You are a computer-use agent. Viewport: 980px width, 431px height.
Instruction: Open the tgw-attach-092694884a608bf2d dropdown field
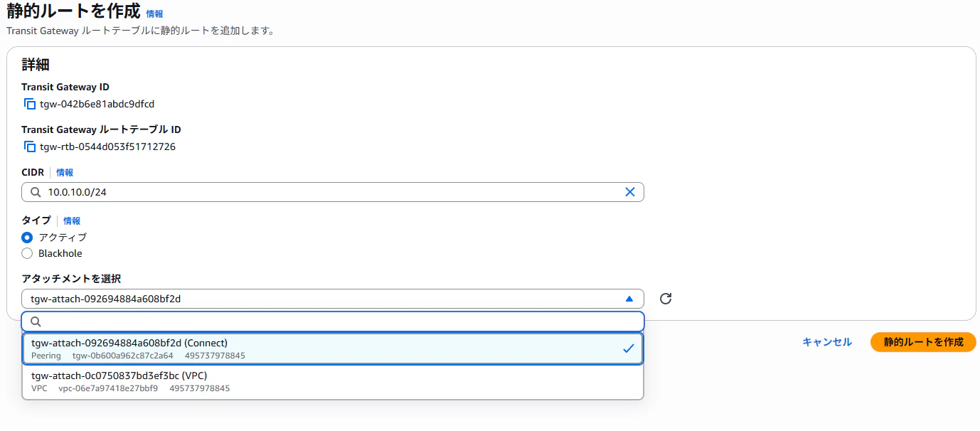click(320, 299)
